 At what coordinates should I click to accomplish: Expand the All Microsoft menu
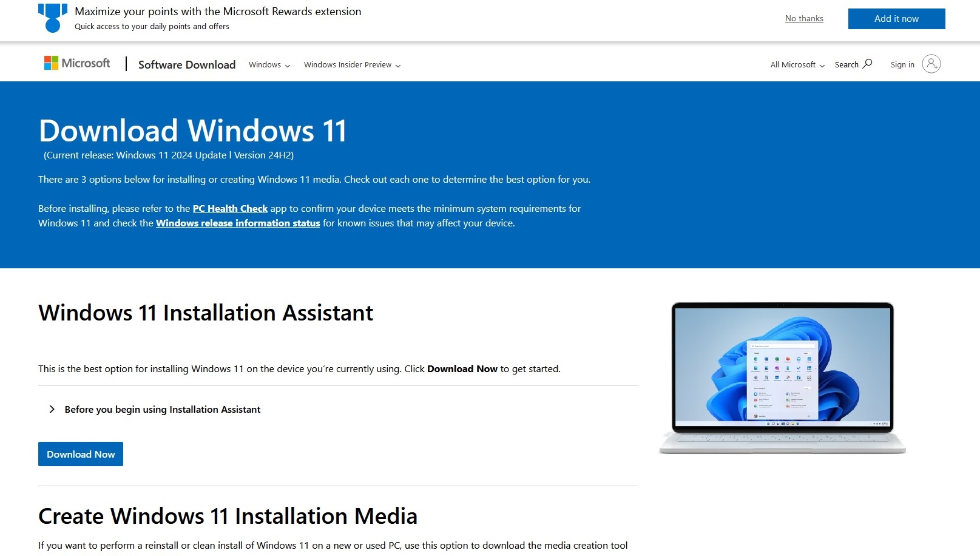(x=797, y=64)
